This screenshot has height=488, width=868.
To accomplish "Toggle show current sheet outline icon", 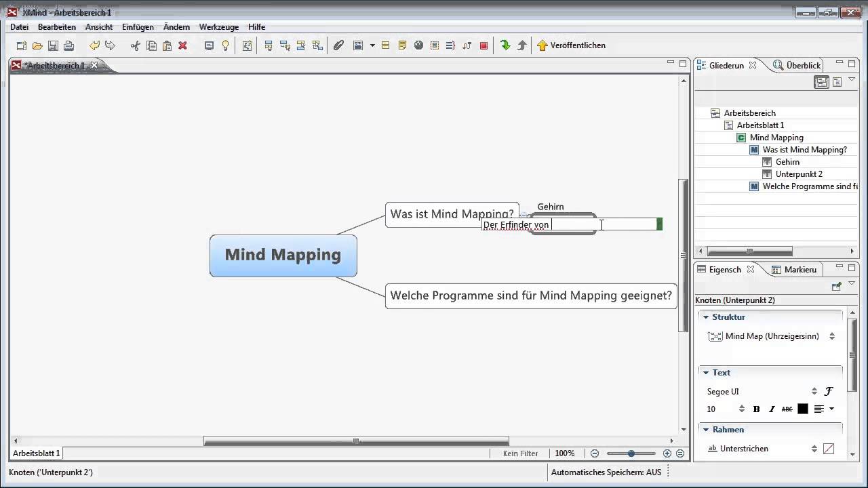I will 837,82.
